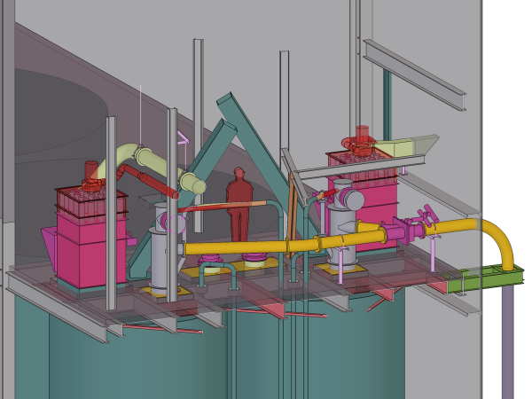Image resolution: width=532 pixels, height=399 pixels.
Task: Select the red human figure model
Action: tap(239, 204)
